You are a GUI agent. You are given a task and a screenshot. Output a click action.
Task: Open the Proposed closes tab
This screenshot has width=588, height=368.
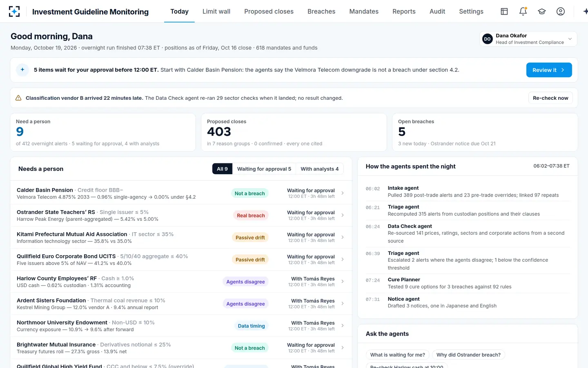click(269, 11)
